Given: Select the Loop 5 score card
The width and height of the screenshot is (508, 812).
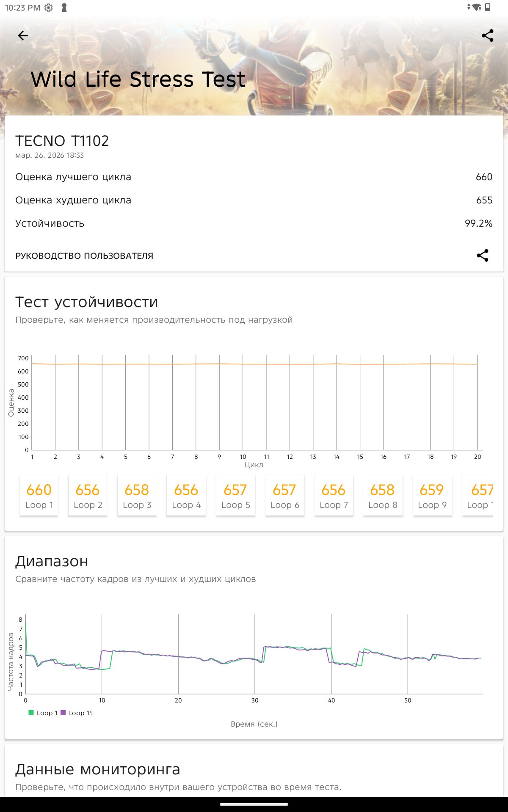Looking at the screenshot, I should click(235, 496).
